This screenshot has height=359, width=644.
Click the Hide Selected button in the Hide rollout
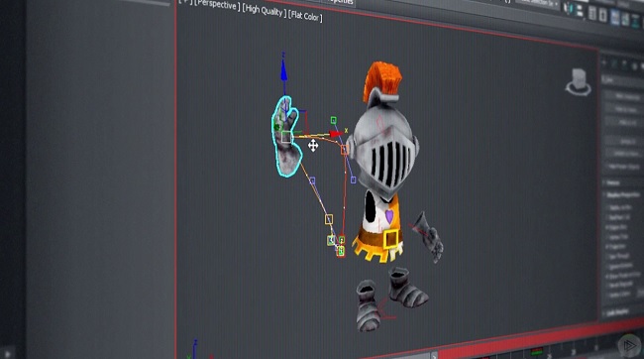point(625,96)
